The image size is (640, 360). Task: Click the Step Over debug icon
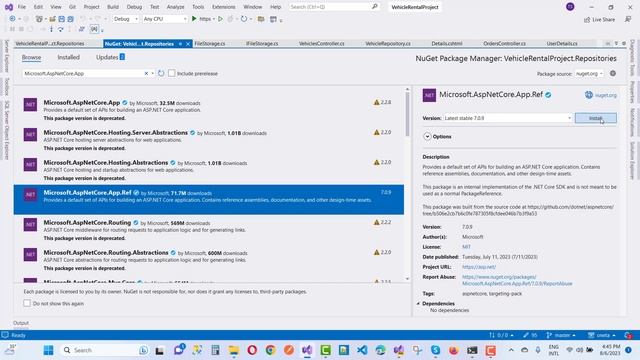[x=60, y=29]
